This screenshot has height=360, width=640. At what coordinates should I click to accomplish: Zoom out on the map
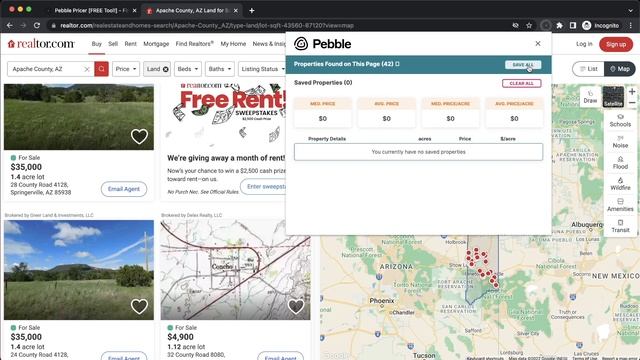632,102
